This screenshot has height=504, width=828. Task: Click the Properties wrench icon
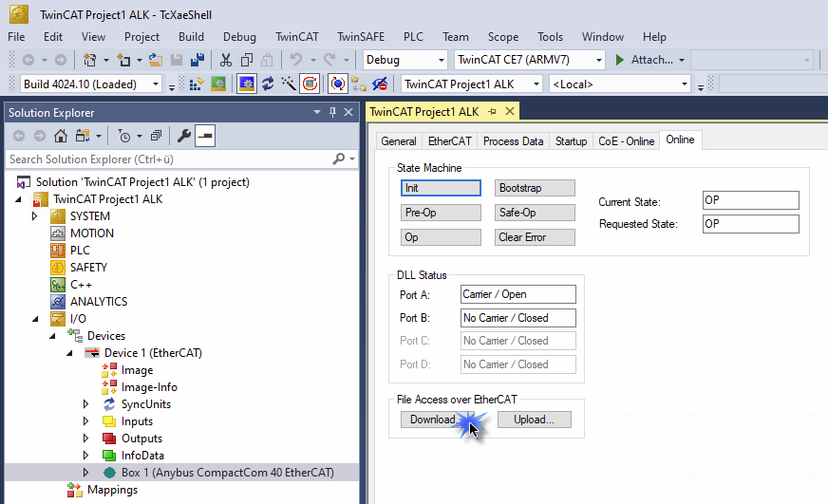tap(184, 136)
